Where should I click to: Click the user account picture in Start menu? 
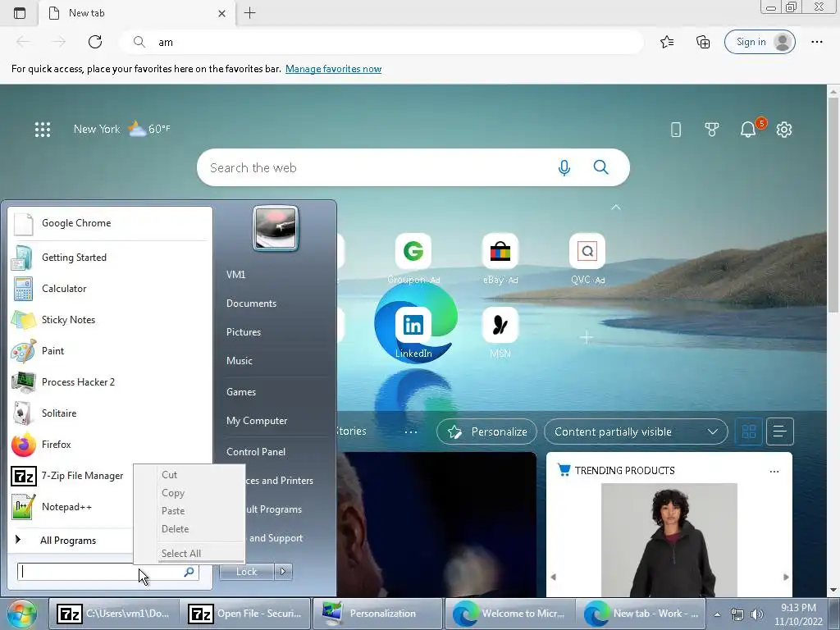276,228
